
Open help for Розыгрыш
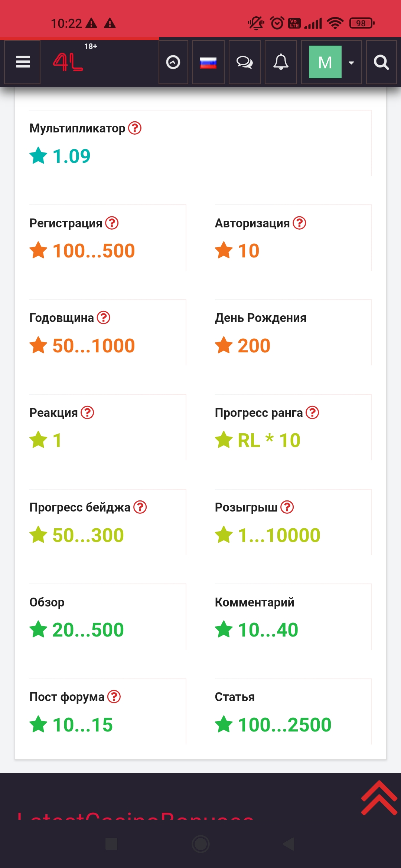(287, 507)
